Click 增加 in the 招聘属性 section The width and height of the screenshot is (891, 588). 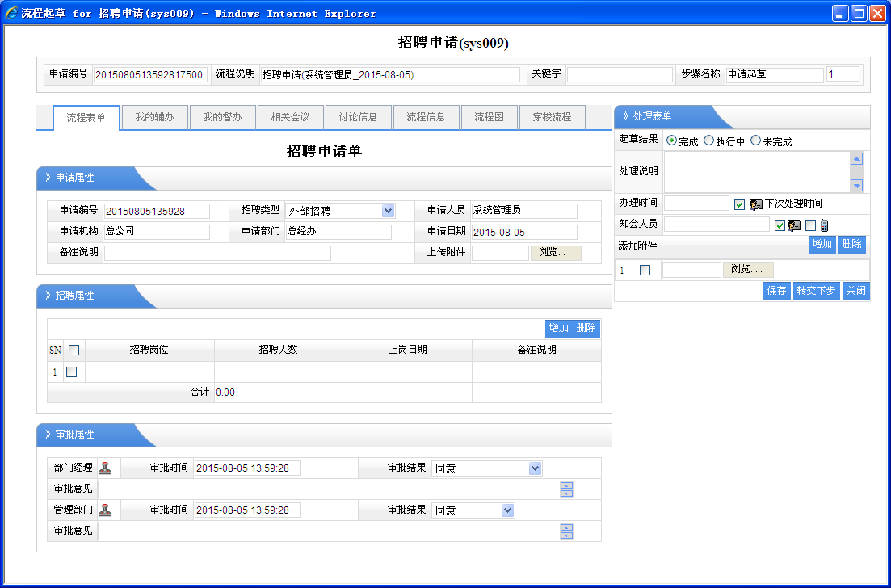(x=558, y=328)
